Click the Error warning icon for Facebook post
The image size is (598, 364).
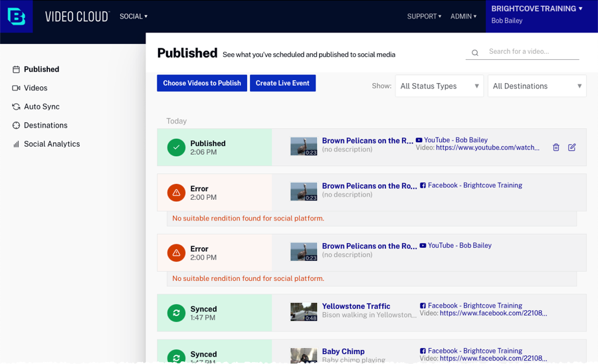(176, 193)
